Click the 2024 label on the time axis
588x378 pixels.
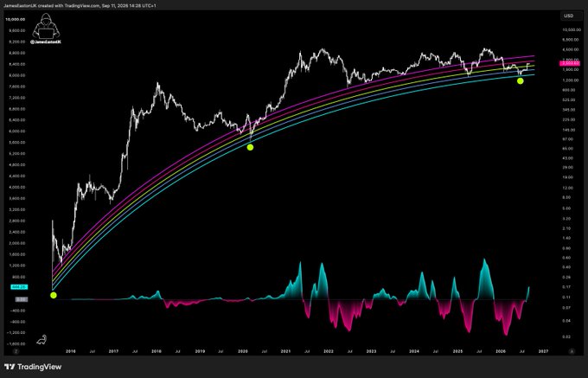point(414,351)
